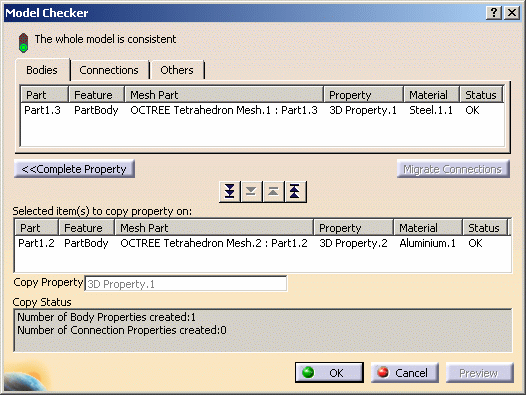Screen dimensions: 526x395
Task: Click Material header in selected items table
Action: pyautogui.click(x=428, y=228)
